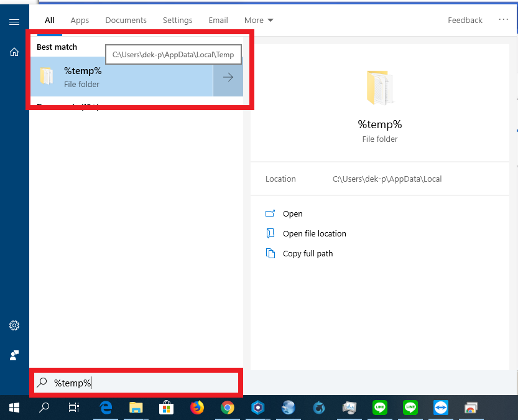Expand the %temp% result arrow
The image size is (518, 420).
click(228, 77)
